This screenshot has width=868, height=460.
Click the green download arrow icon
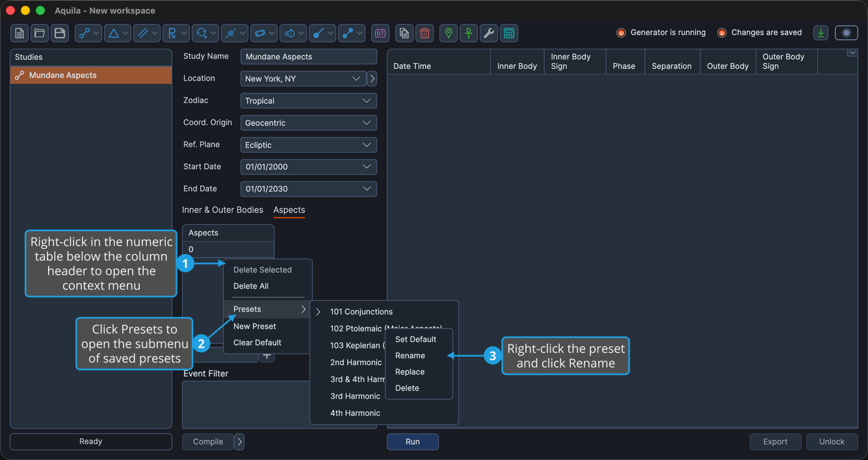coord(821,33)
